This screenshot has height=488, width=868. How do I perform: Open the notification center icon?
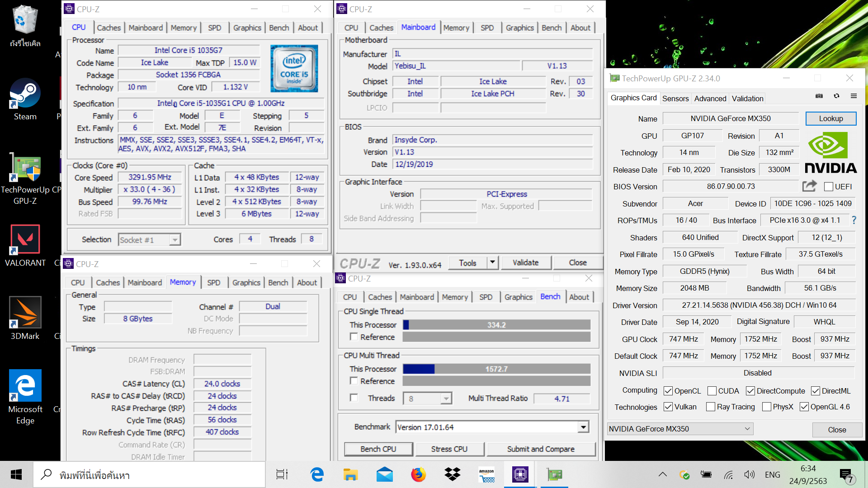pos(847,475)
